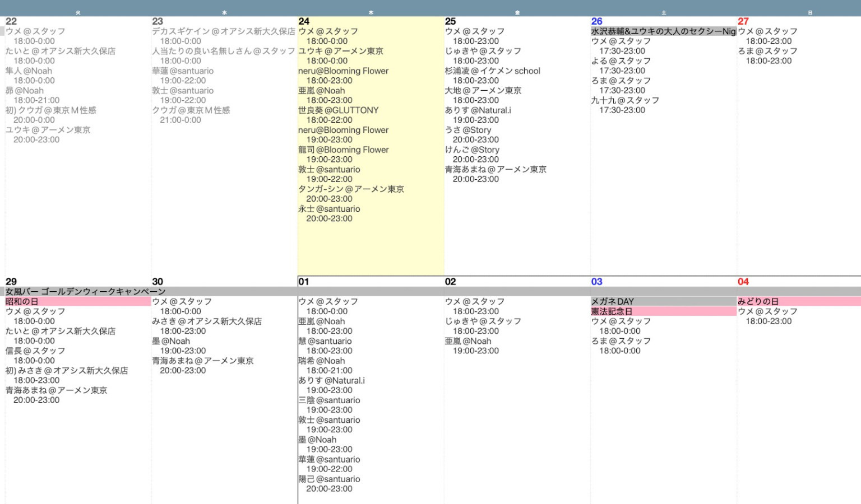Open 墨@Noah 19:00 entry on the 30th
Screen dimensions: 861x504
[x=171, y=341]
